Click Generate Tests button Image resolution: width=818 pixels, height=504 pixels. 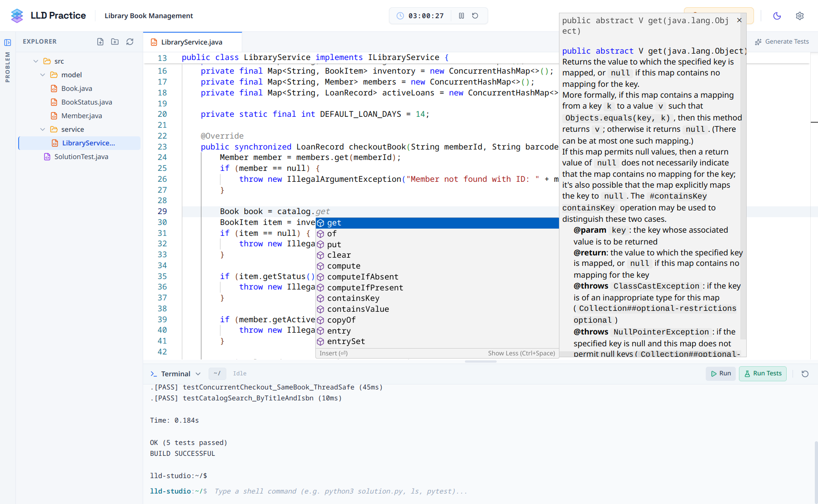782,41
